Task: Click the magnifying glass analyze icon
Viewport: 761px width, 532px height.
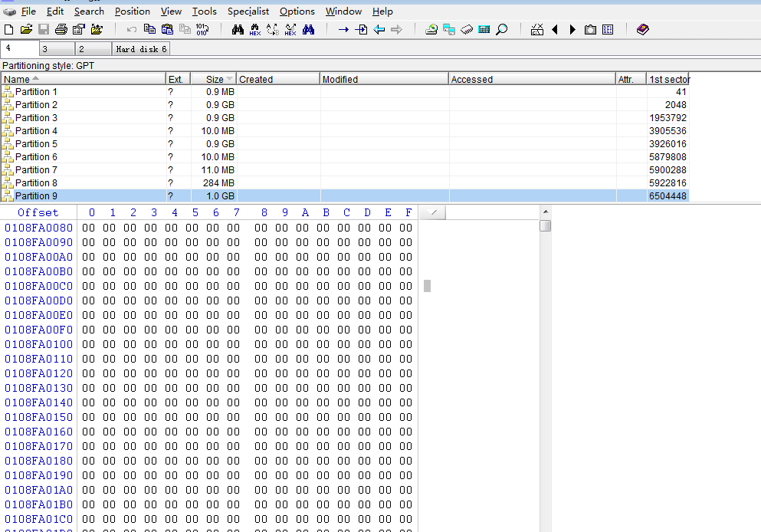Action: click(501, 30)
